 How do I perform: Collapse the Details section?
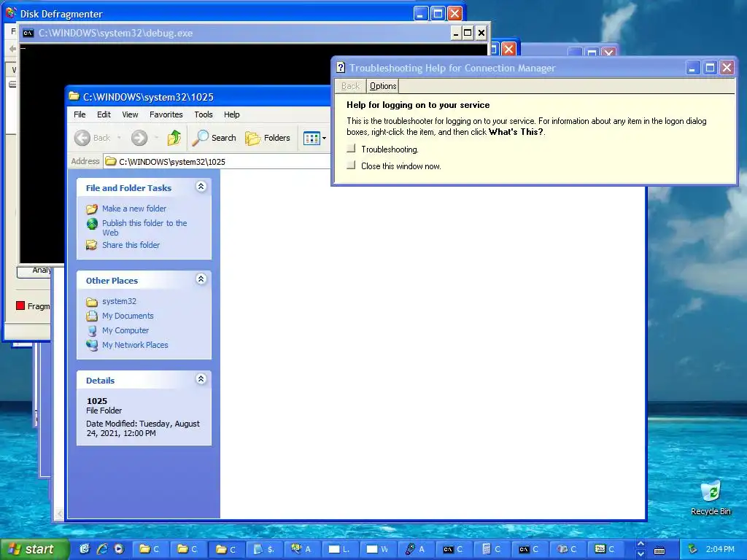click(x=201, y=379)
